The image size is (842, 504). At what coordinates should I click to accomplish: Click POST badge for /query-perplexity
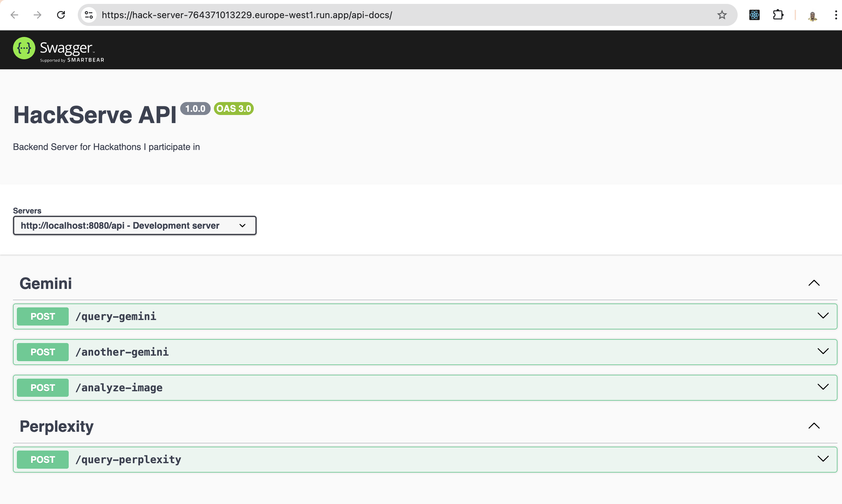43,460
